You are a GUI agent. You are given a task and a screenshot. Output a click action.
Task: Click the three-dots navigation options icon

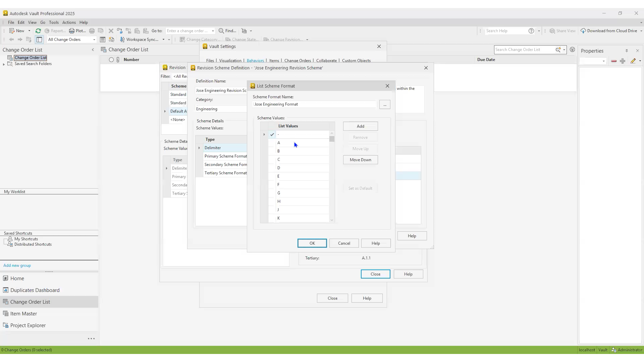pyautogui.click(x=91, y=339)
